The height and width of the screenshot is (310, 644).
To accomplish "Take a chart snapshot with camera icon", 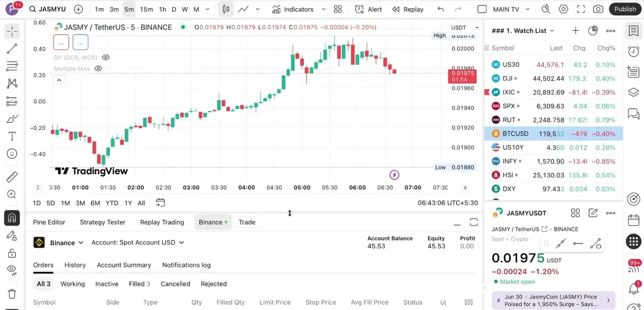I will coord(598,9).
